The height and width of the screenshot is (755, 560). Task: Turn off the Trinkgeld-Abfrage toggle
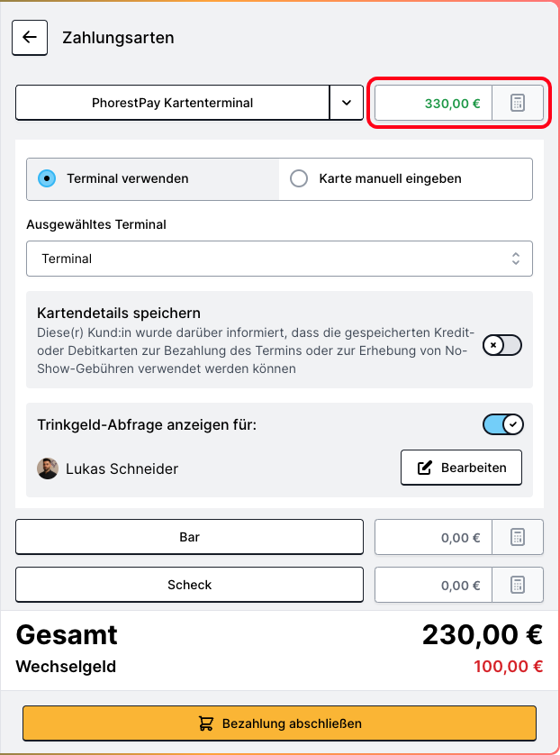[502, 424]
